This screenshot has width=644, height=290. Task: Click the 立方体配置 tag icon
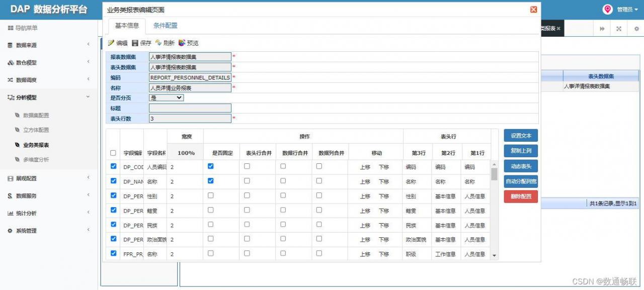click(x=18, y=130)
